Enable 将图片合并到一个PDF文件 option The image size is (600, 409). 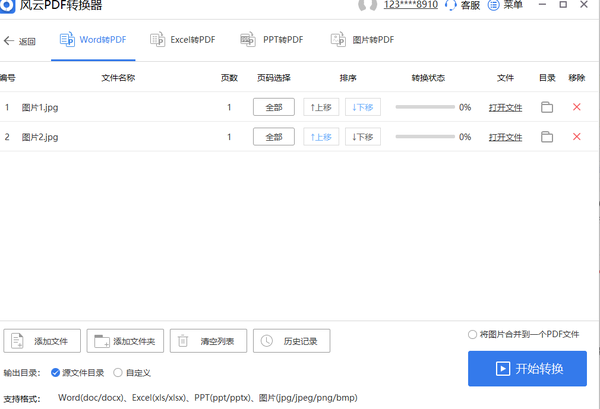tap(523, 334)
